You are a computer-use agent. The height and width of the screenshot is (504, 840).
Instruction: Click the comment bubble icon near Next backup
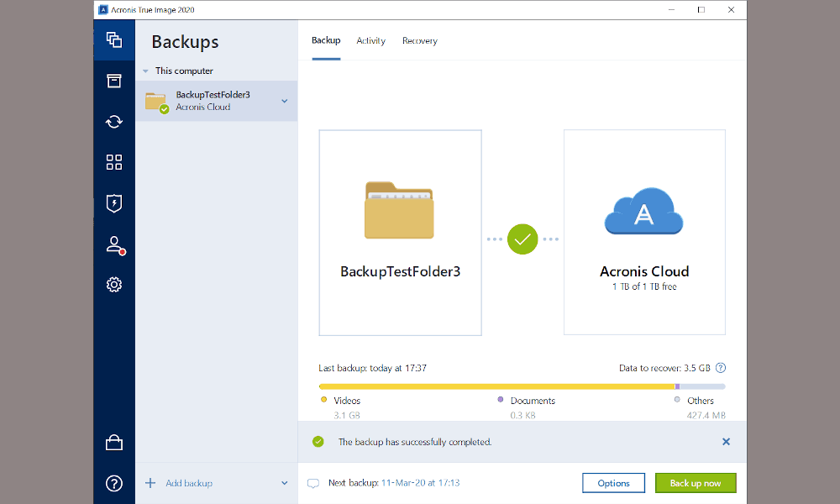tap(313, 483)
